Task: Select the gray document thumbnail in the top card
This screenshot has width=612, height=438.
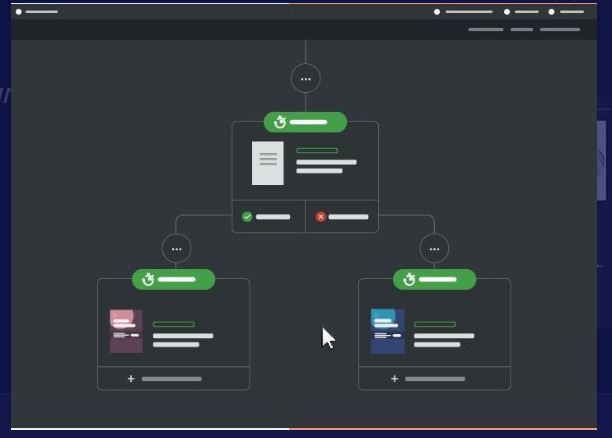Action: [x=268, y=163]
